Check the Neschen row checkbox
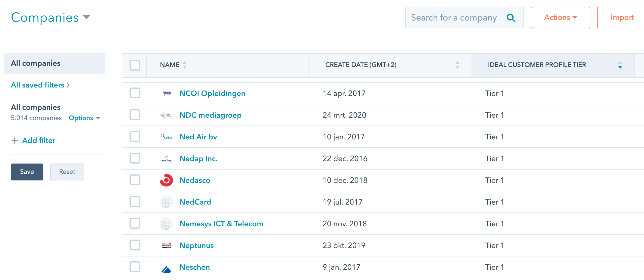Image resolution: width=644 pixels, height=280 pixels. pos(135,267)
